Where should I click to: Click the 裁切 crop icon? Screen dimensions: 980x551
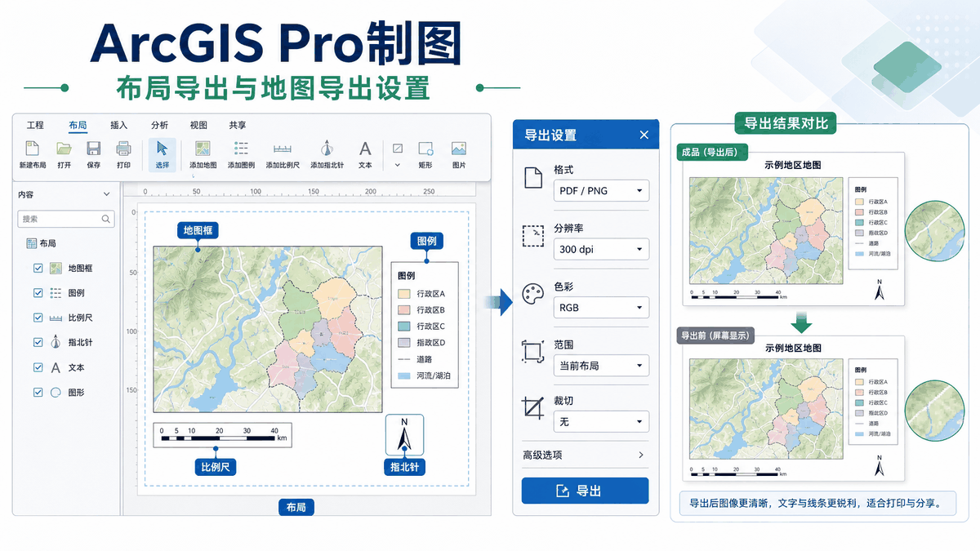pyautogui.click(x=532, y=407)
